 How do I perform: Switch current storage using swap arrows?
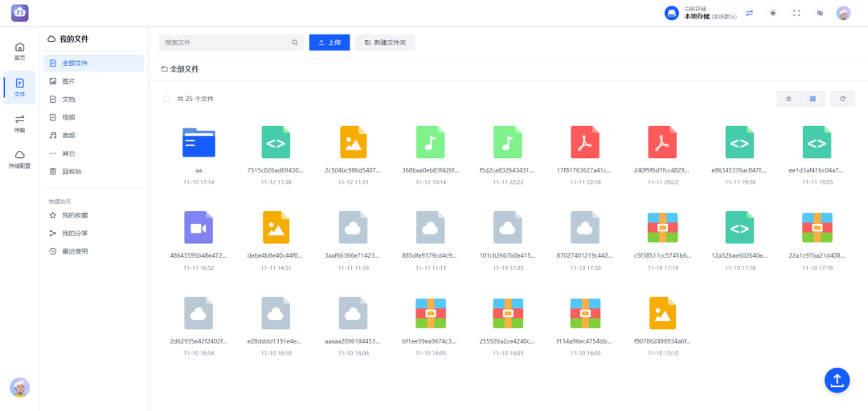[x=749, y=14]
